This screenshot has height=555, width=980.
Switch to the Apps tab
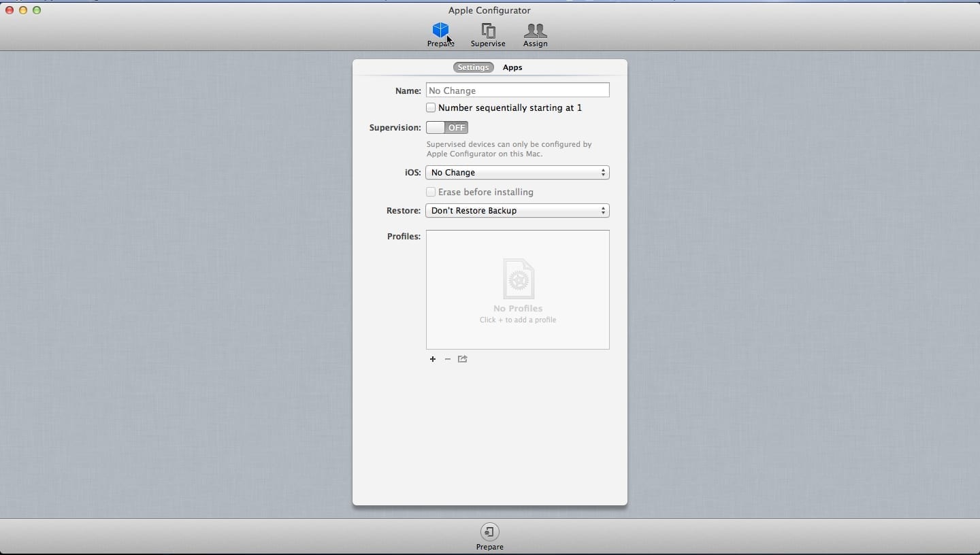[x=512, y=67]
